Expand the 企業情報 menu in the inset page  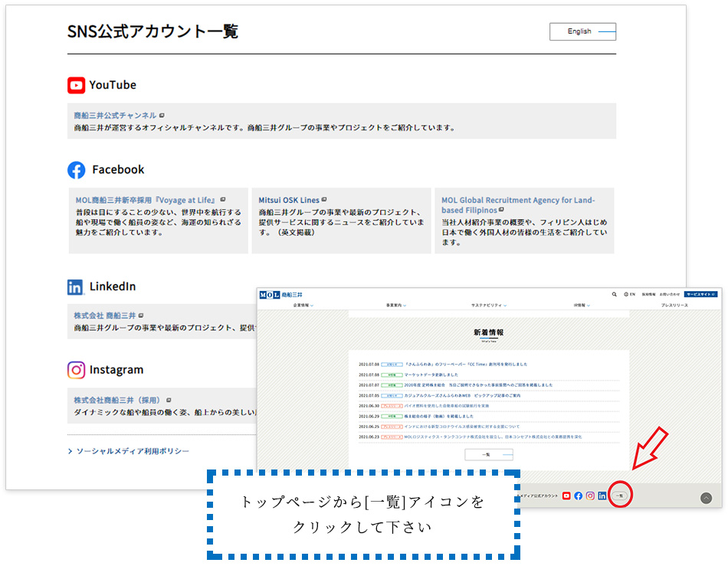point(303,306)
